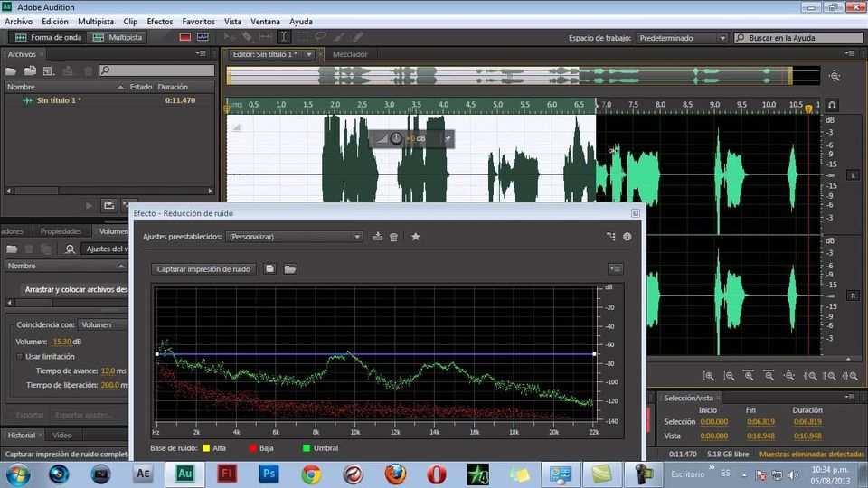Open the Espacio de trabajo dropdown

pyautogui.click(x=681, y=38)
